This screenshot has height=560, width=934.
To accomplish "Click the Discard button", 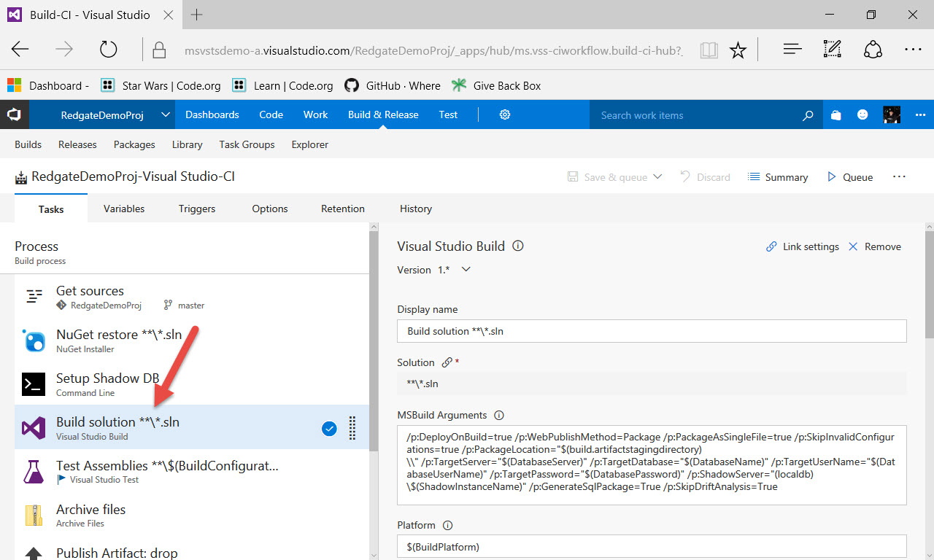I will click(705, 176).
